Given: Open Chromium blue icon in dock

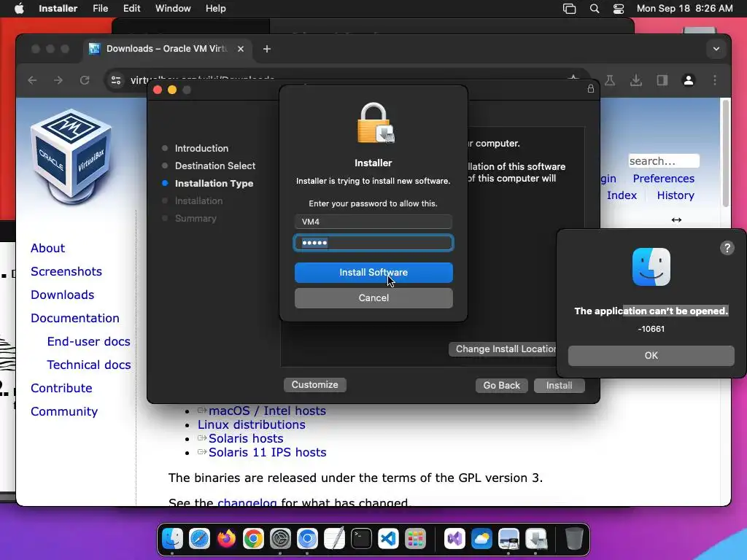Looking at the screenshot, I should [x=307, y=539].
